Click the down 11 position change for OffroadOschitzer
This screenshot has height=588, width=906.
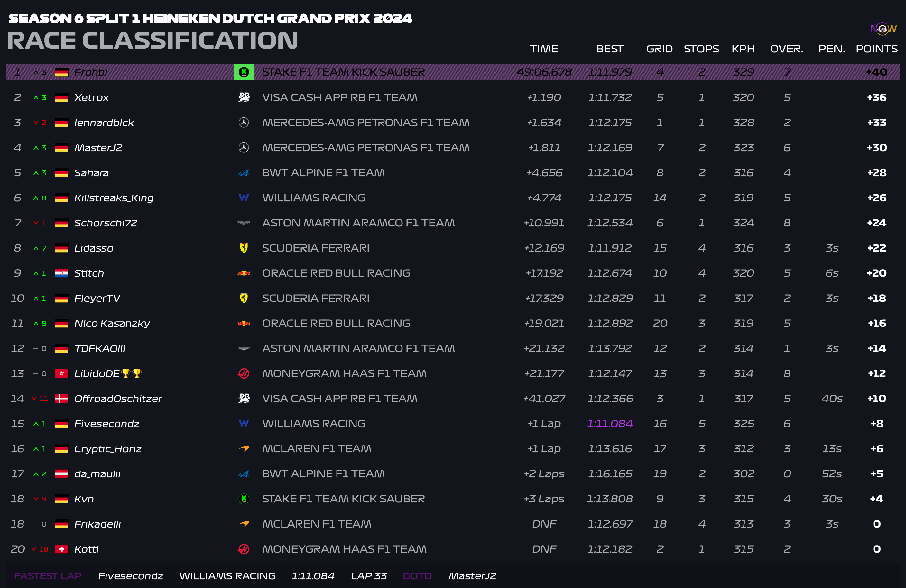coord(40,399)
